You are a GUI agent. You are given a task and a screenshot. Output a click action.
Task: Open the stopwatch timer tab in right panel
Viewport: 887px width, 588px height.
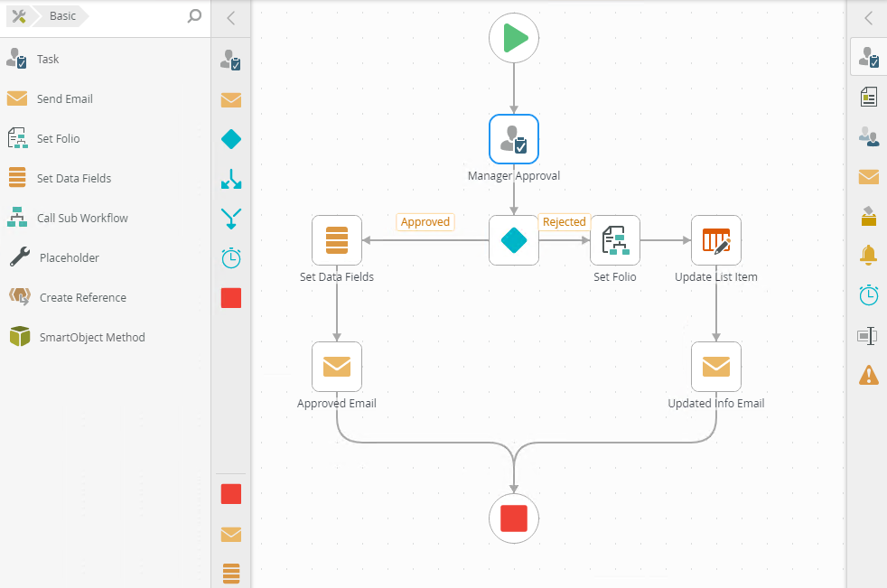(868, 295)
